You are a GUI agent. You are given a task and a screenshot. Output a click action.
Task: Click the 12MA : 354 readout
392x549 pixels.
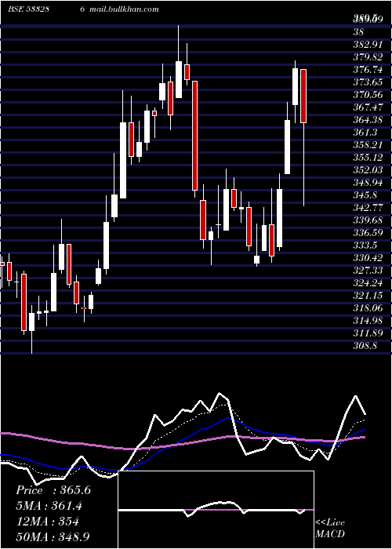tap(48, 522)
